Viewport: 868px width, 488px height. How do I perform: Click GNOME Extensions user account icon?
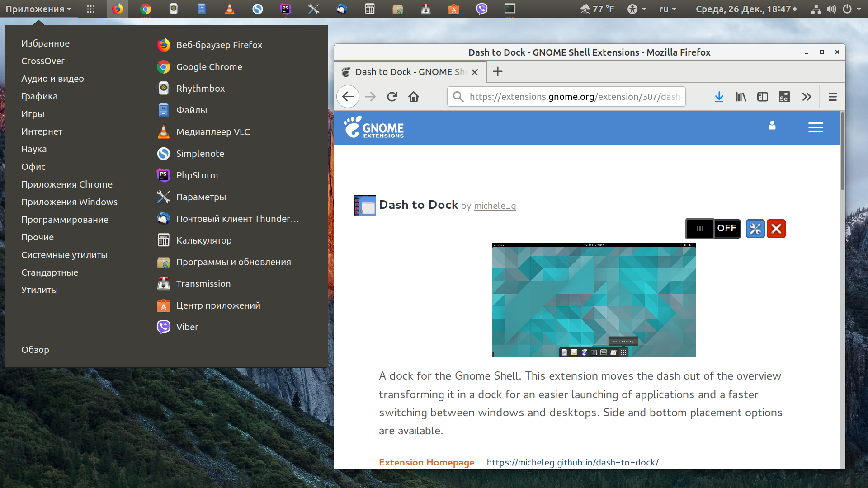pyautogui.click(x=772, y=125)
